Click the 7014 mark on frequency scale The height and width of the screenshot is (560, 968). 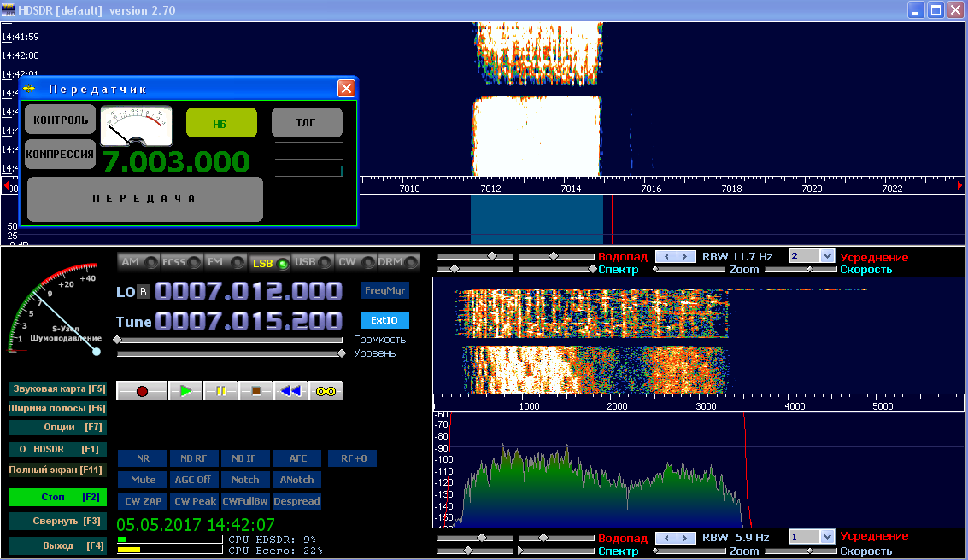click(x=571, y=188)
